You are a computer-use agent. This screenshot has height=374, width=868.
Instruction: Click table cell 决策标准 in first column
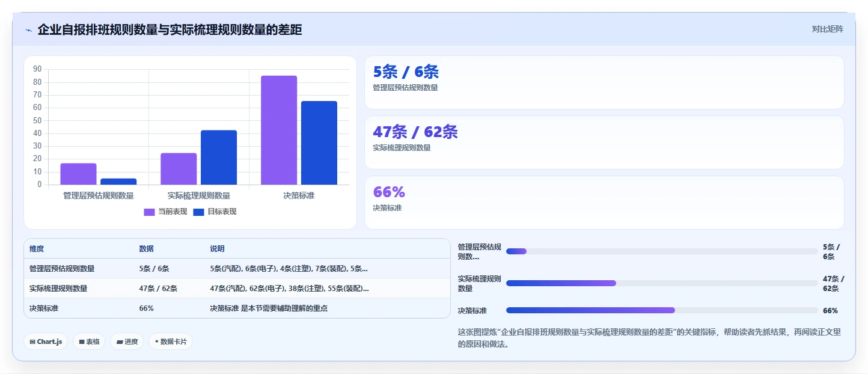[44, 308]
